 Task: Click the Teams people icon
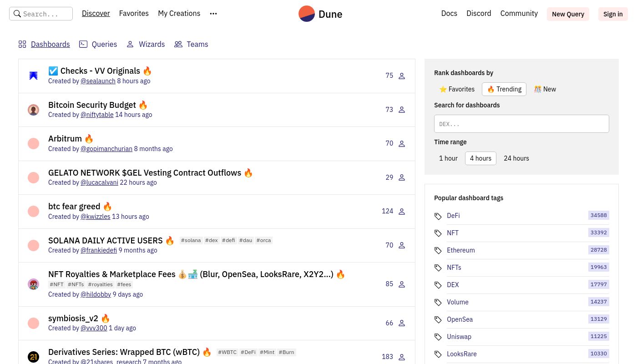pos(178,44)
